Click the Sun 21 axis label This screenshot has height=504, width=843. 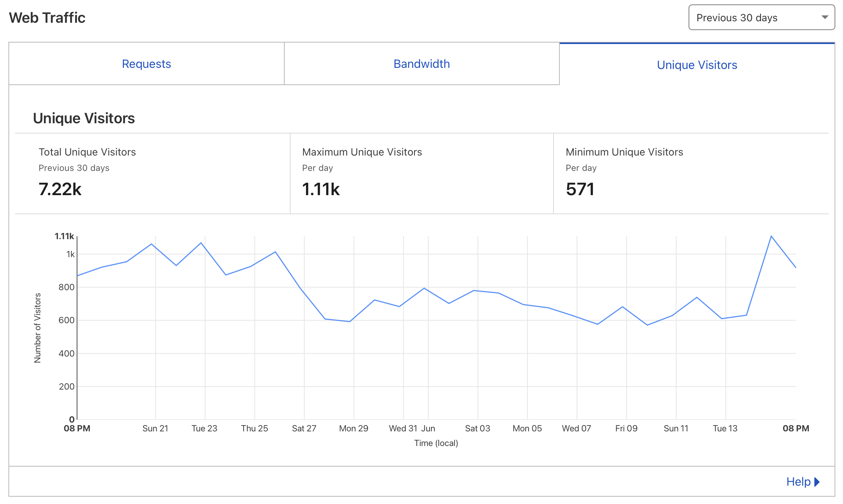[155, 428]
